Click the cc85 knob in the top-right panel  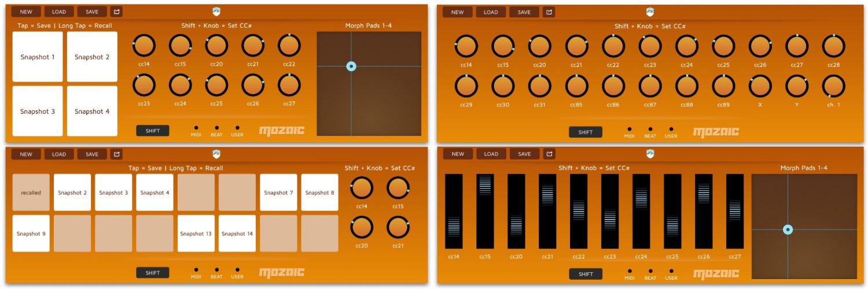click(576, 86)
